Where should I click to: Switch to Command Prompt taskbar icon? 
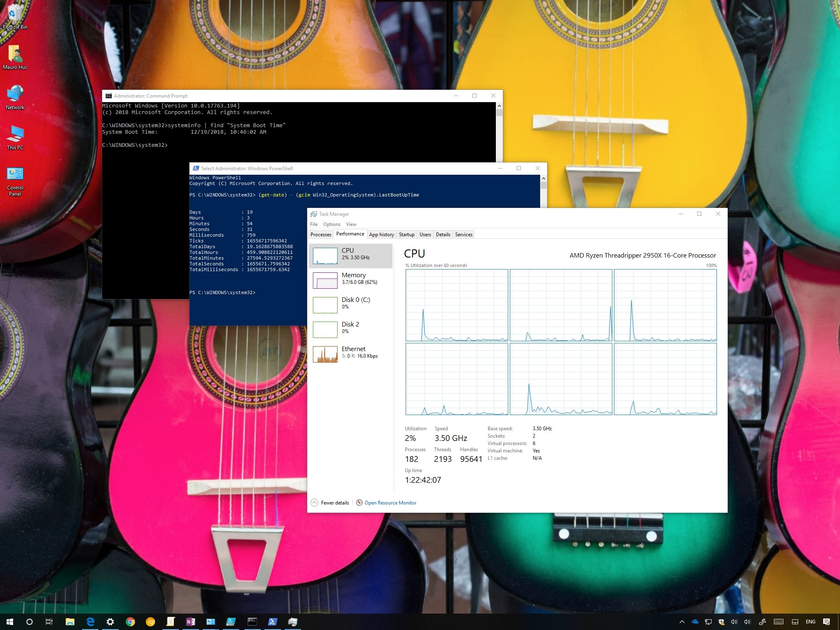(252, 622)
